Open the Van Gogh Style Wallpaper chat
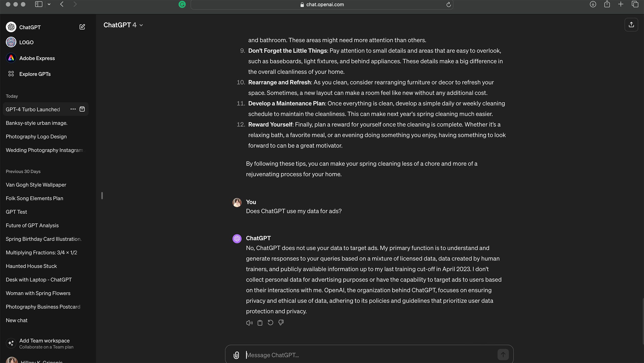The width and height of the screenshot is (644, 363). tap(36, 185)
